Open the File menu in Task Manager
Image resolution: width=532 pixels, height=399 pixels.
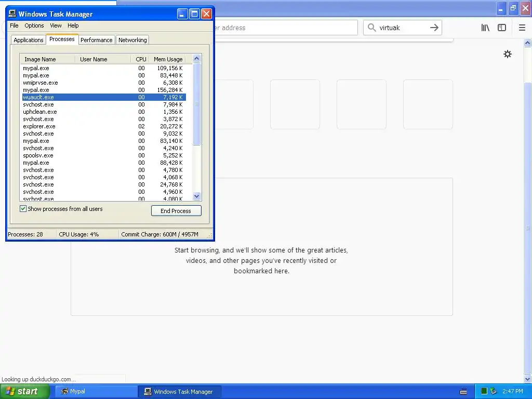pos(14,25)
